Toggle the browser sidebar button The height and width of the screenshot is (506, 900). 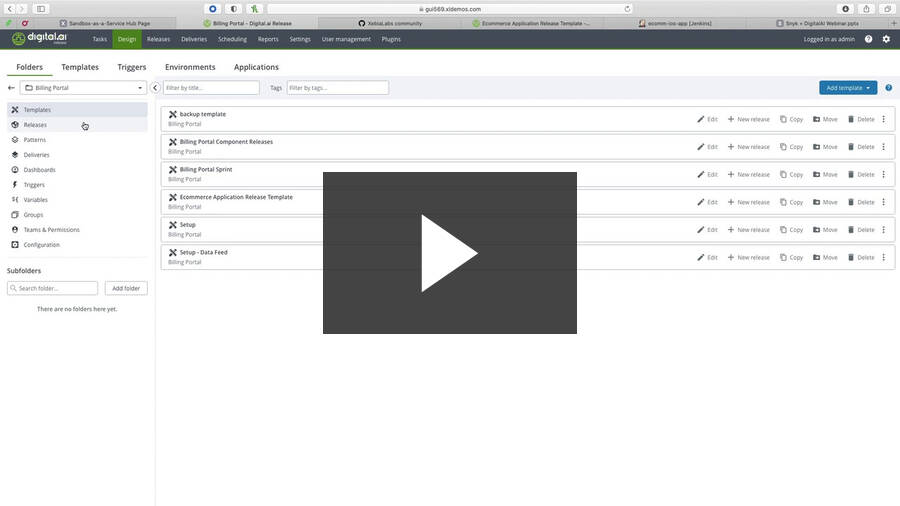[41, 9]
